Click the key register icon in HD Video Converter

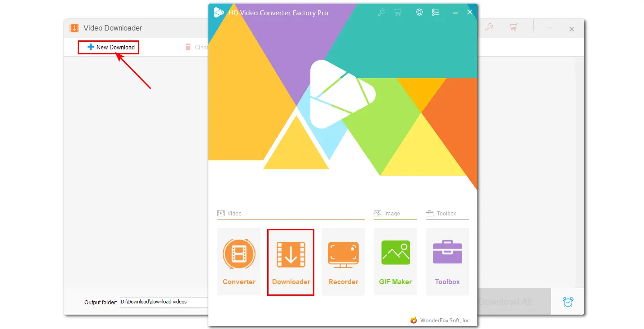pos(381,13)
